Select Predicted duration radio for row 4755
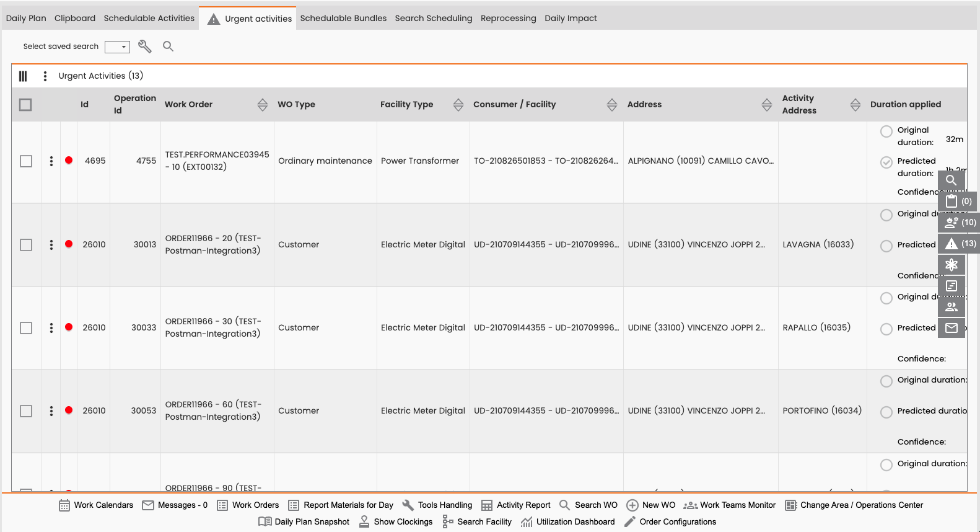980x532 pixels. 886,162
